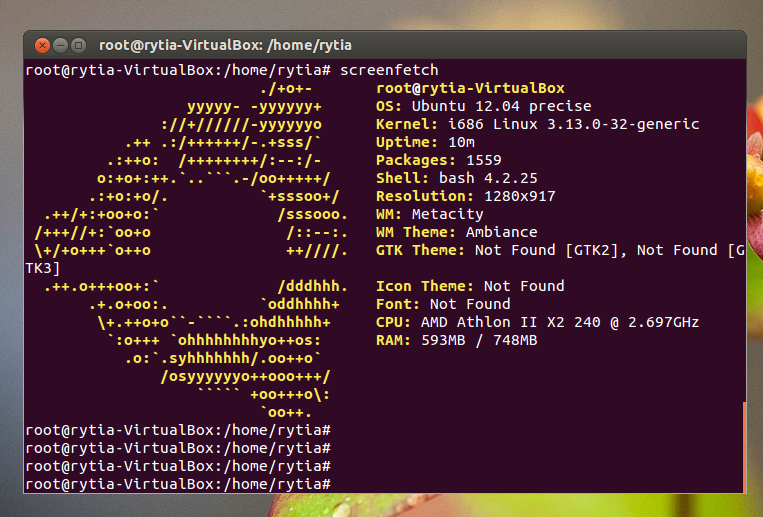763x517 pixels.
Task: Click the ASCII art line './+o+-'
Action: click(286, 88)
